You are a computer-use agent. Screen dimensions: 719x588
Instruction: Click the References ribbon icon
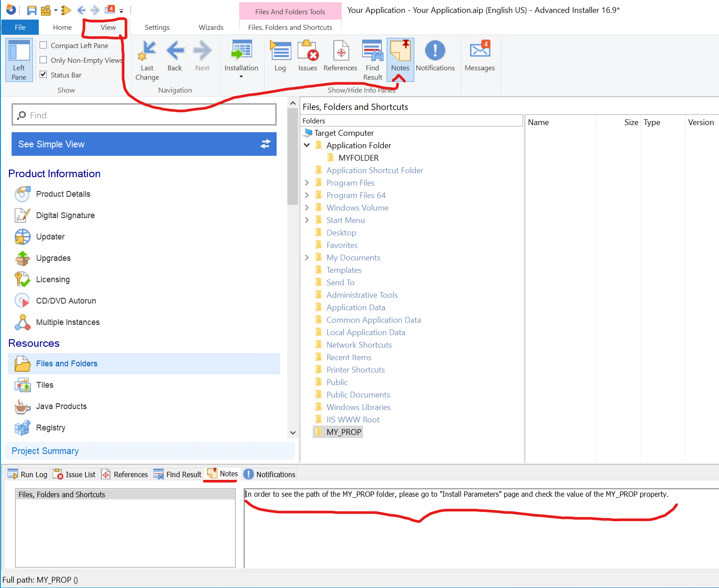(340, 56)
